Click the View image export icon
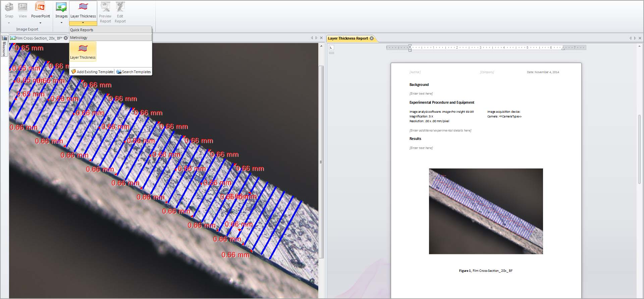The height and width of the screenshot is (299, 644). [22, 7]
